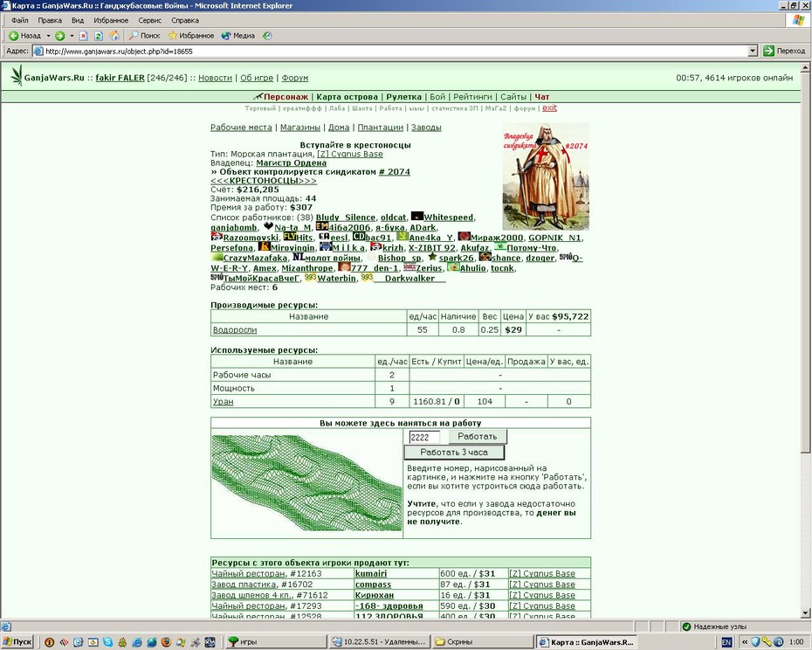The height and width of the screenshot is (650, 812).
Task: Click the green Forward arrow button
Action: click(60, 36)
